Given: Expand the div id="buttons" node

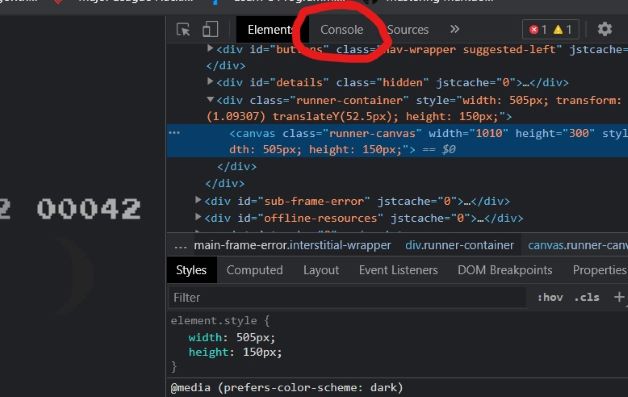Looking at the screenshot, I should point(210,48).
